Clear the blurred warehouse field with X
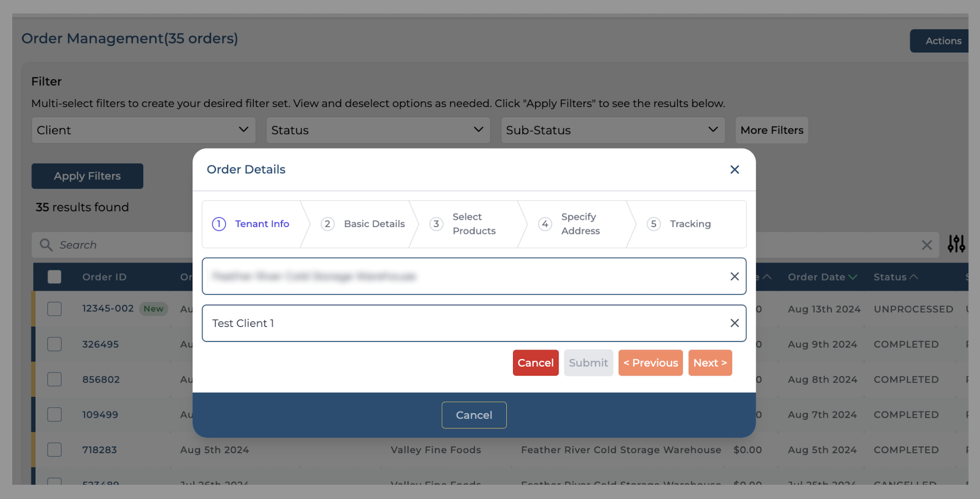Viewport: 980px width, 499px height. 734,276
